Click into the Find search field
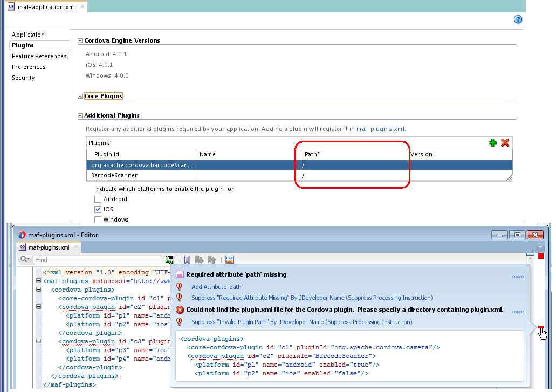Image resolution: width=556 pixels, height=392 pixels. point(97,260)
